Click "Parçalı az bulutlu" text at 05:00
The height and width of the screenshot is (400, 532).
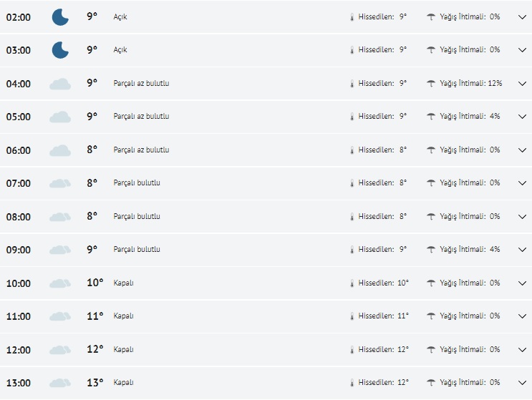pos(141,117)
